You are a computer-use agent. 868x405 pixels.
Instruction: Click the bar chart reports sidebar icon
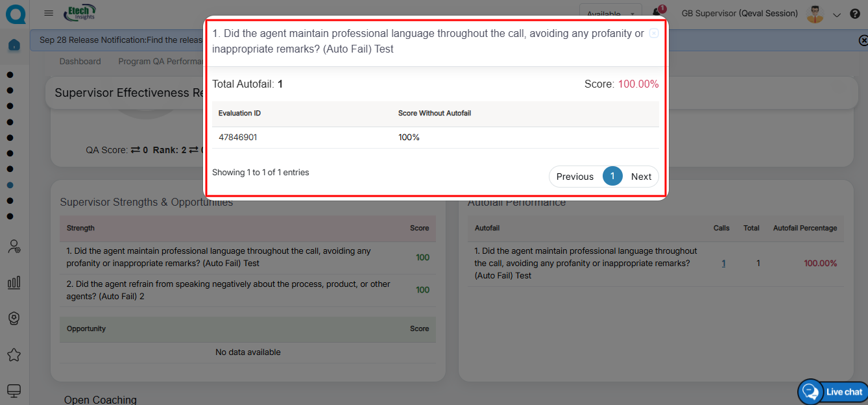coord(14,282)
